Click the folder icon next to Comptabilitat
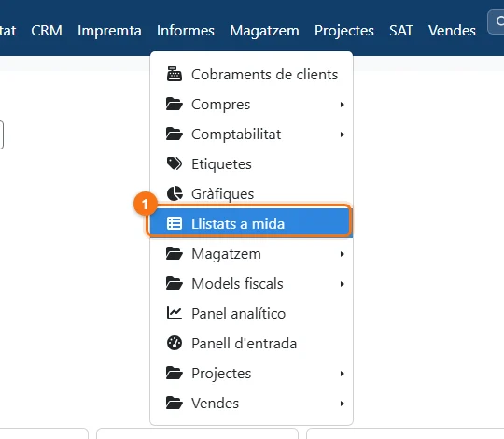The width and height of the screenshot is (504, 439). 175,135
